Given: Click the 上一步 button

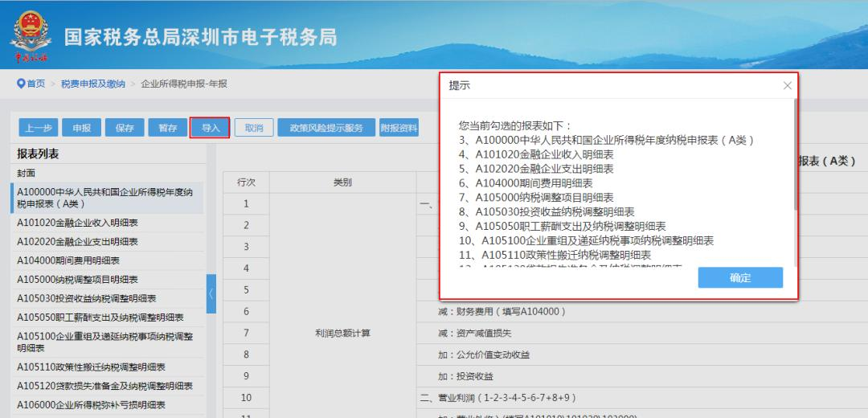Looking at the screenshot, I should pyautogui.click(x=39, y=128).
